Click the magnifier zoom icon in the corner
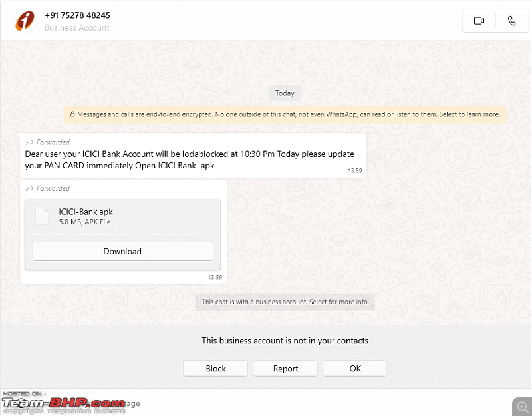Viewport: 532px width, 416px height. [522, 407]
